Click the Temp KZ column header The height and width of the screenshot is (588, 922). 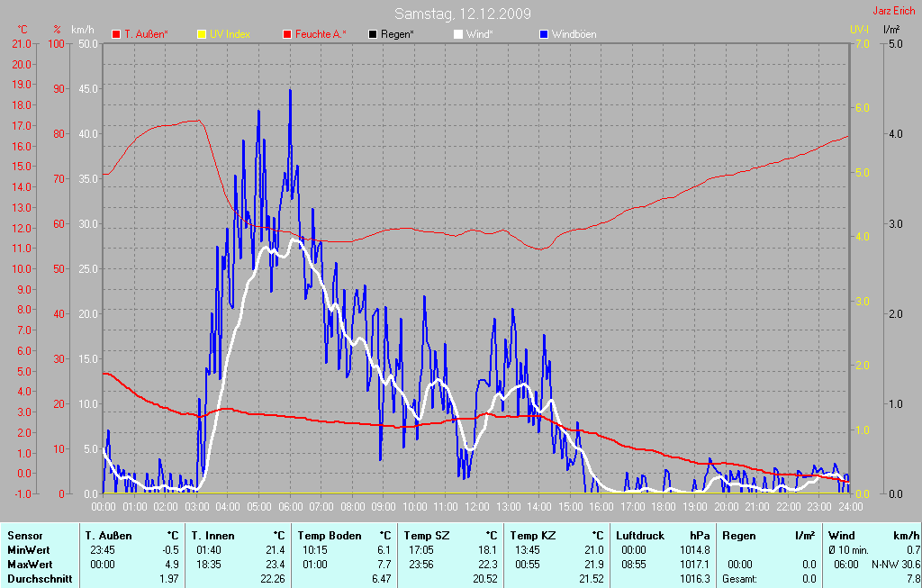click(x=533, y=536)
